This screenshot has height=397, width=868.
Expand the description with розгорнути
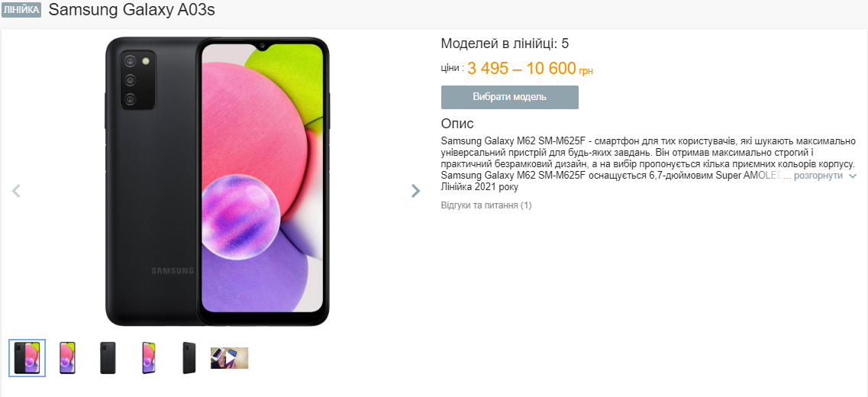click(x=818, y=176)
